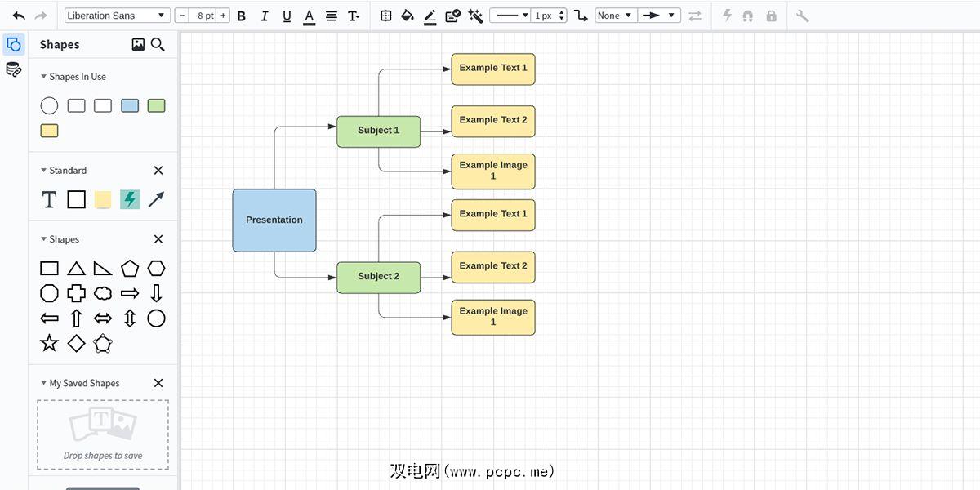Open the text alignment options
The image size is (980, 490).
pos(331,16)
